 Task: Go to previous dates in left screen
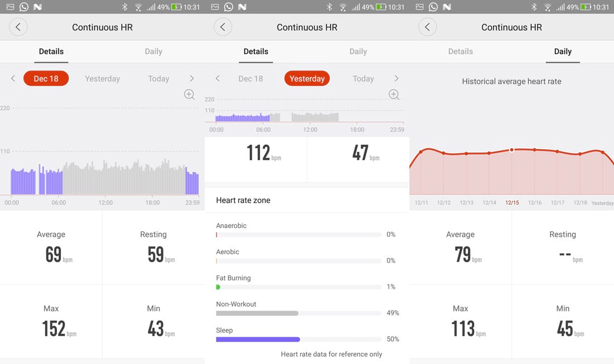coord(13,78)
